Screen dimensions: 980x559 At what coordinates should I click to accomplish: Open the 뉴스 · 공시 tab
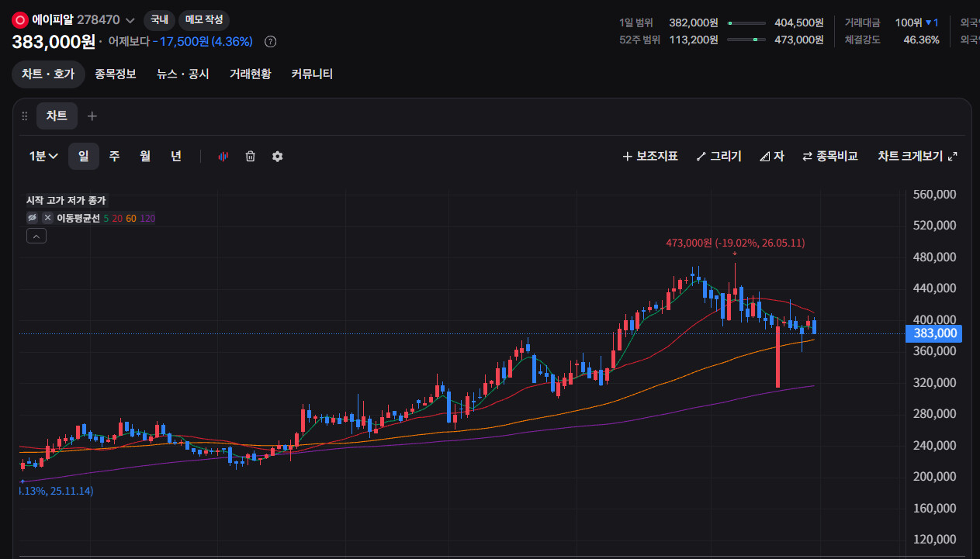point(183,74)
